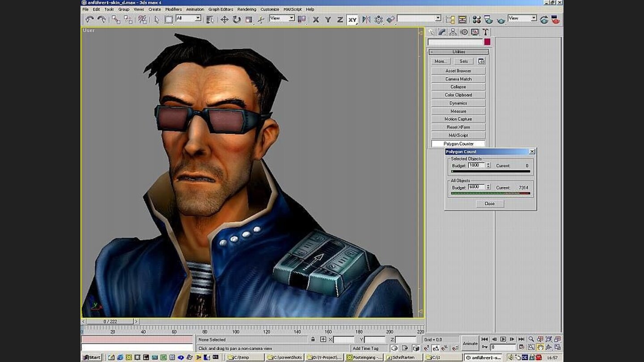Select the Select Object arrow tool
This screenshot has width=644, height=362.
pos(157,19)
